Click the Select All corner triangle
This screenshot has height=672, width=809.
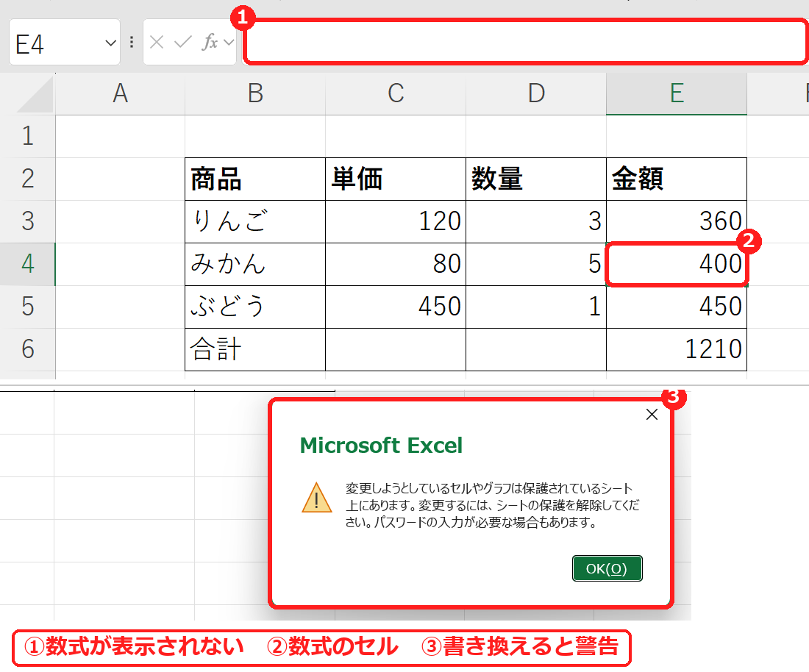36,96
